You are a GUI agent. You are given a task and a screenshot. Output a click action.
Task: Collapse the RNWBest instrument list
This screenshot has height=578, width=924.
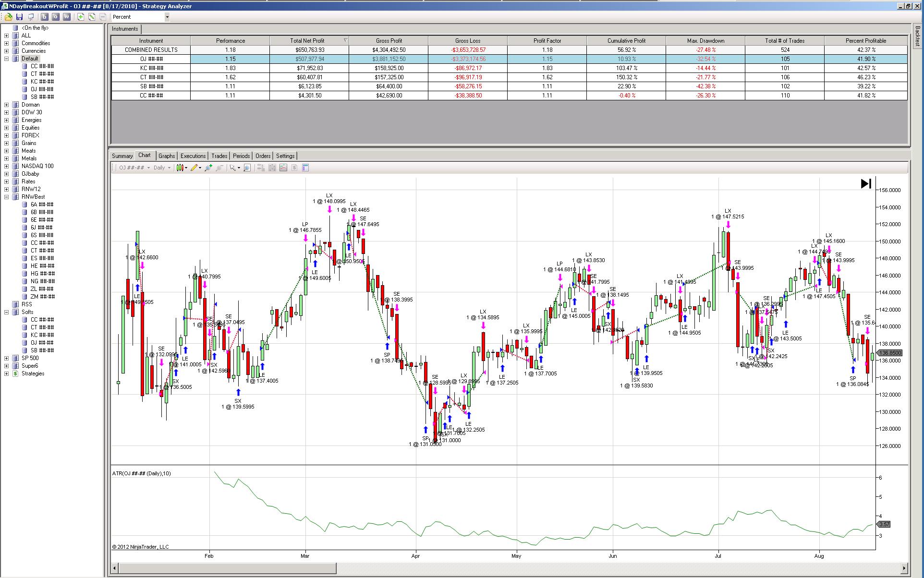coord(6,197)
